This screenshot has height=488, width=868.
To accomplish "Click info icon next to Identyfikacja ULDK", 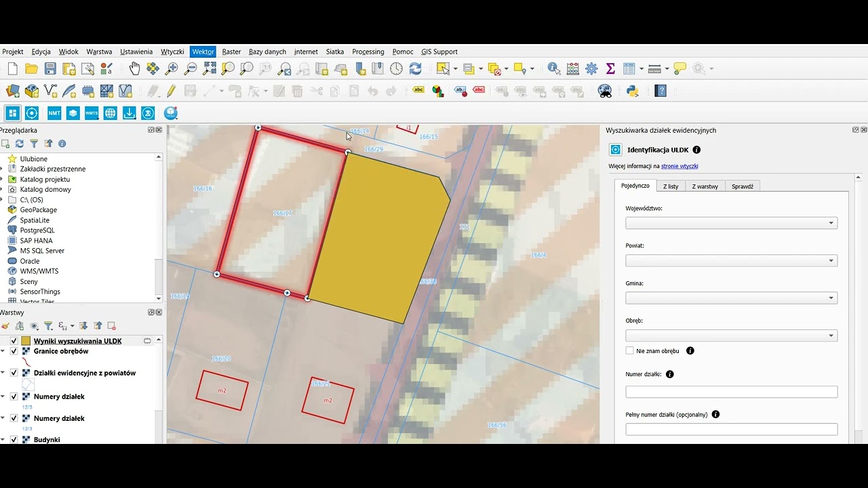I will tap(696, 150).
